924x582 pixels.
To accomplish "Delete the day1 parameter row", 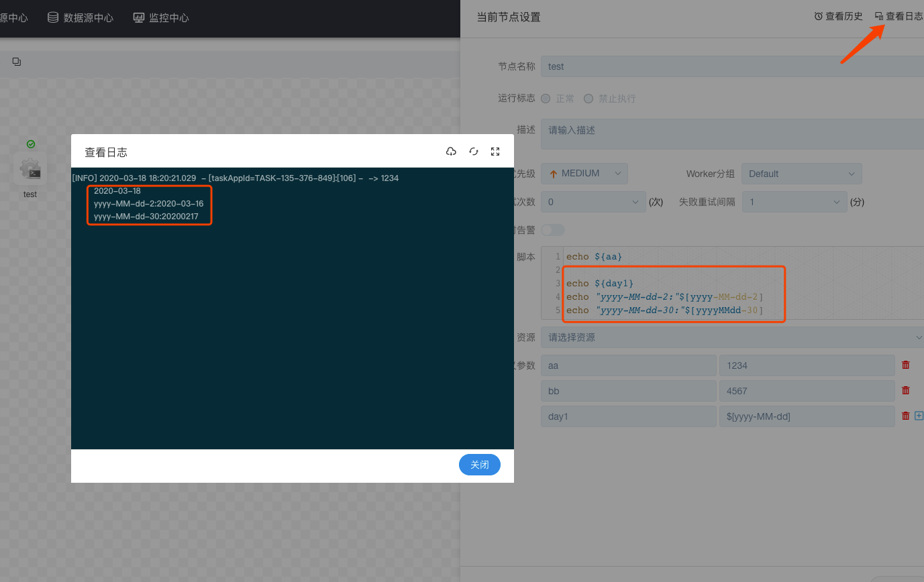I will click(x=906, y=416).
